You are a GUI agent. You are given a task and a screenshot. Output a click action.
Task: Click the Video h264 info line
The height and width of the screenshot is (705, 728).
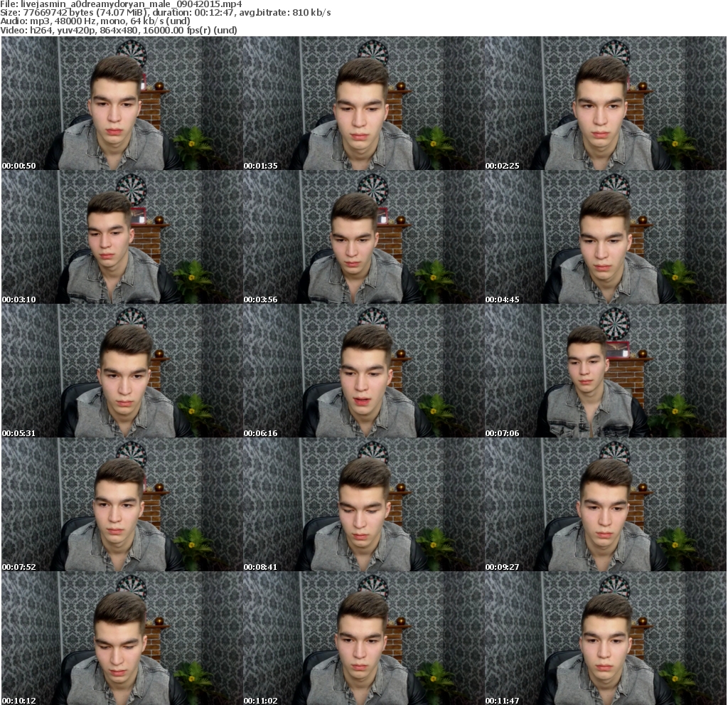point(119,30)
